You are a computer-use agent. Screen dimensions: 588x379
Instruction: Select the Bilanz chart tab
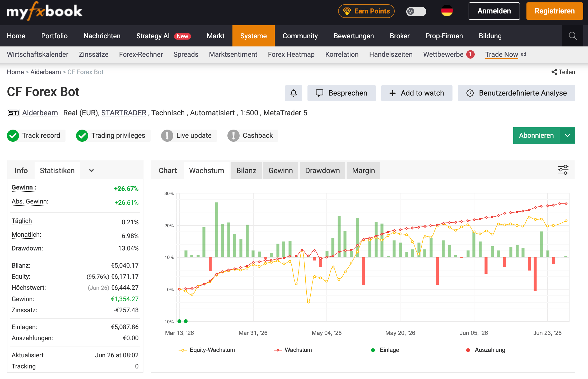[x=246, y=171]
